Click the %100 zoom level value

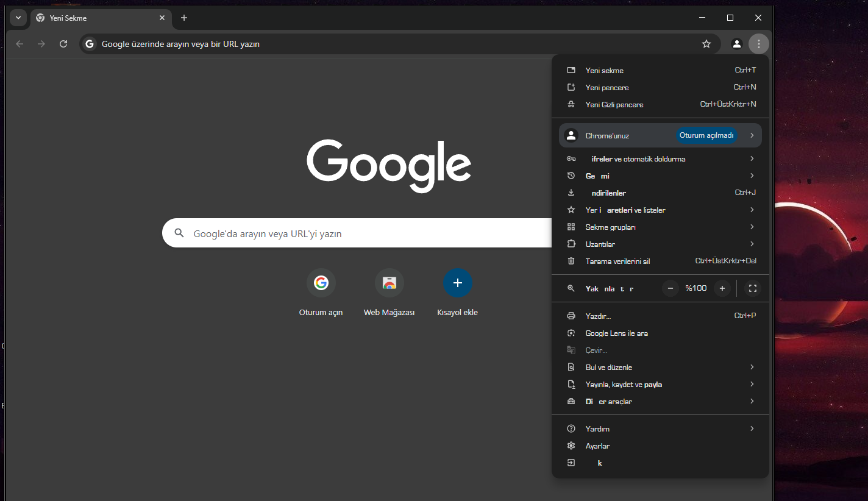pos(696,288)
